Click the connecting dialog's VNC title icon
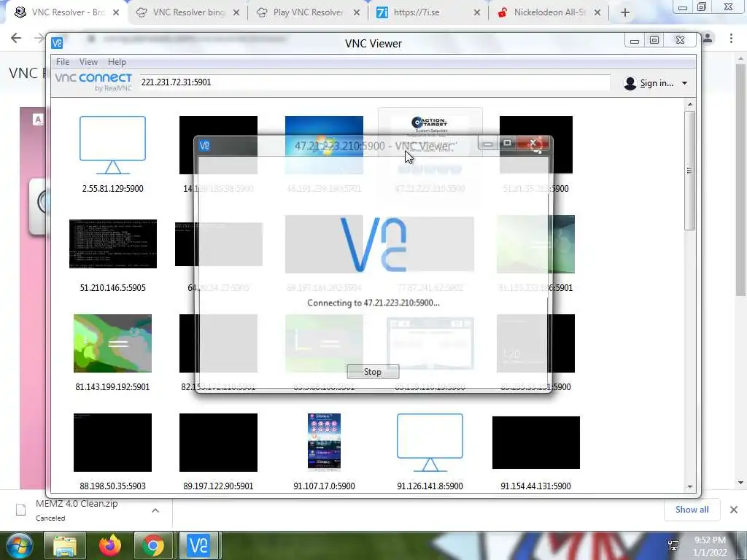This screenshot has width=747, height=560. pyautogui.click(x=204, y=145)
